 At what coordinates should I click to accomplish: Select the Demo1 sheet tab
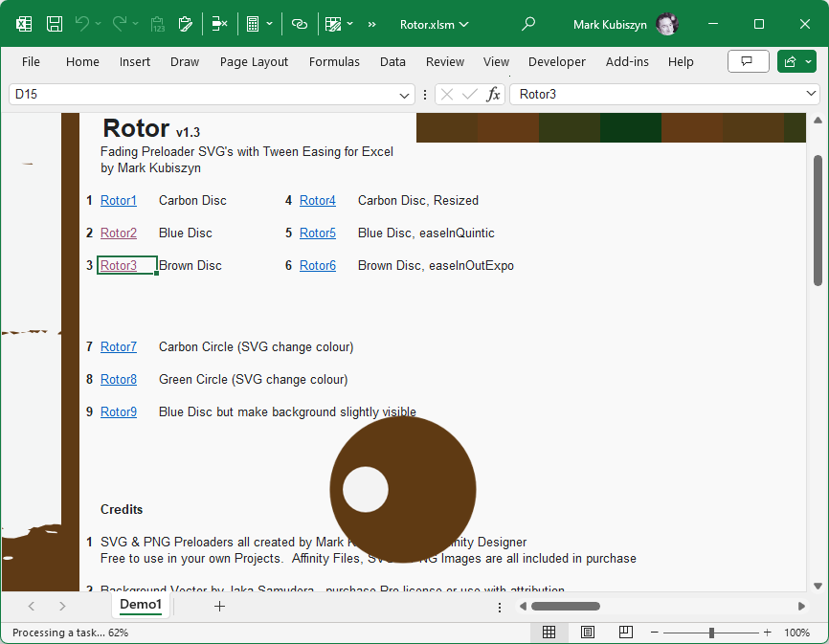pyautogui.click(x=140, y=605)
